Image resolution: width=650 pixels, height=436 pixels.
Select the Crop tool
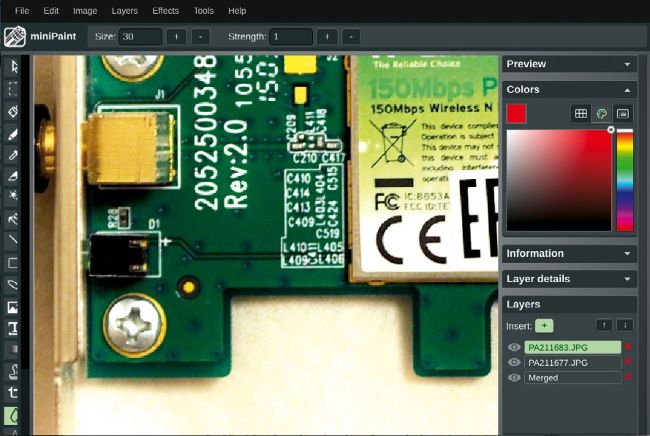click(x=14, y=393)
